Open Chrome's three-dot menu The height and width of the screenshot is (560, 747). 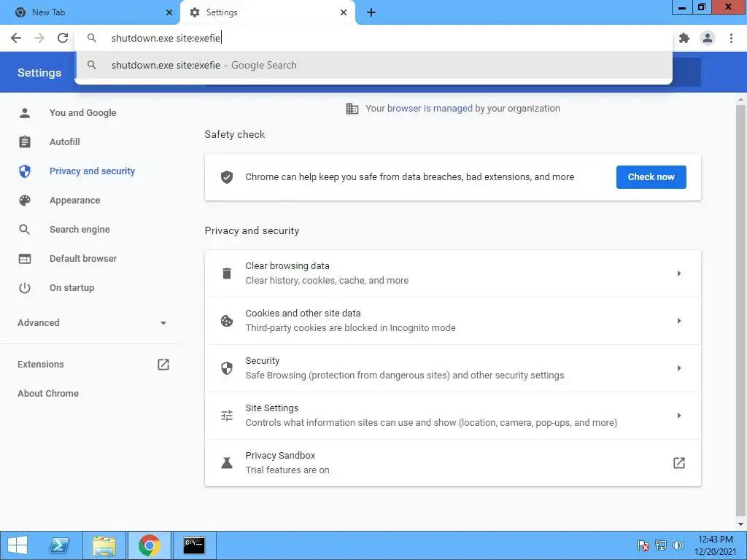pos(731,38)
